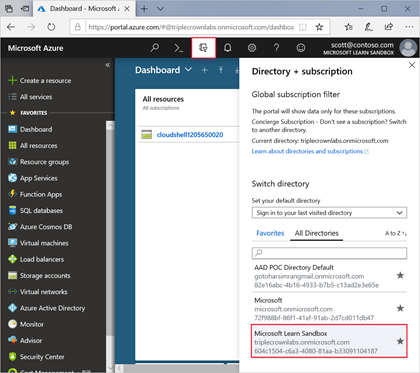The height and width of the screenshot is (373, 420).
Task: Switch to the Favorites tab
Action: click(x=270, y=233)
